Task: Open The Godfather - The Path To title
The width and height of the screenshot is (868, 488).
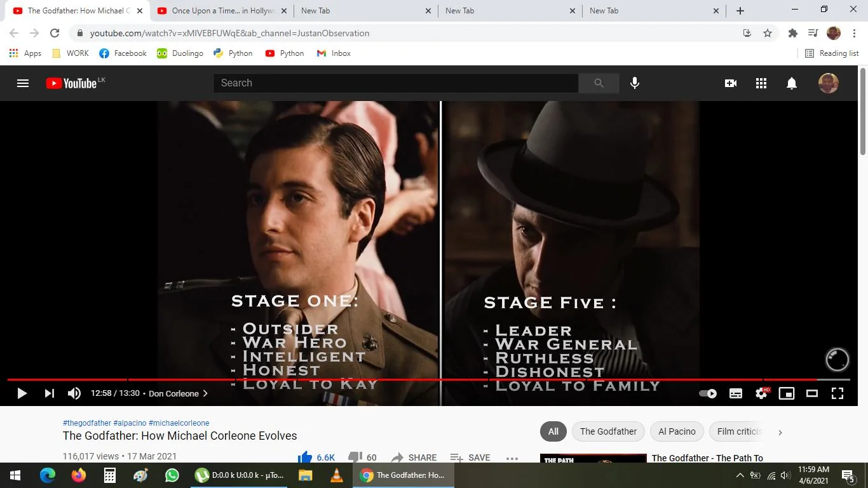Action: (707, 458)
